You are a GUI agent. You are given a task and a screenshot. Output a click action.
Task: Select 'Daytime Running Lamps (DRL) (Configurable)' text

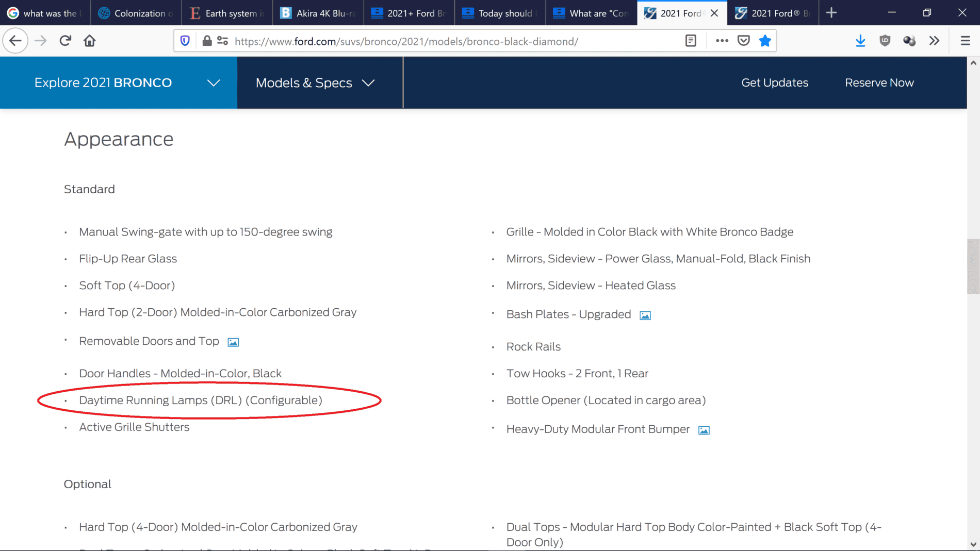coord(201,400)
